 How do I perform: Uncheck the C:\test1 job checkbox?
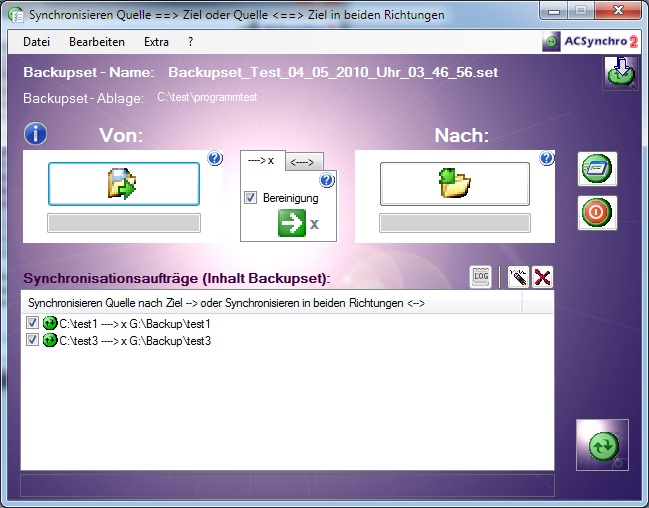tap(32, 323)
